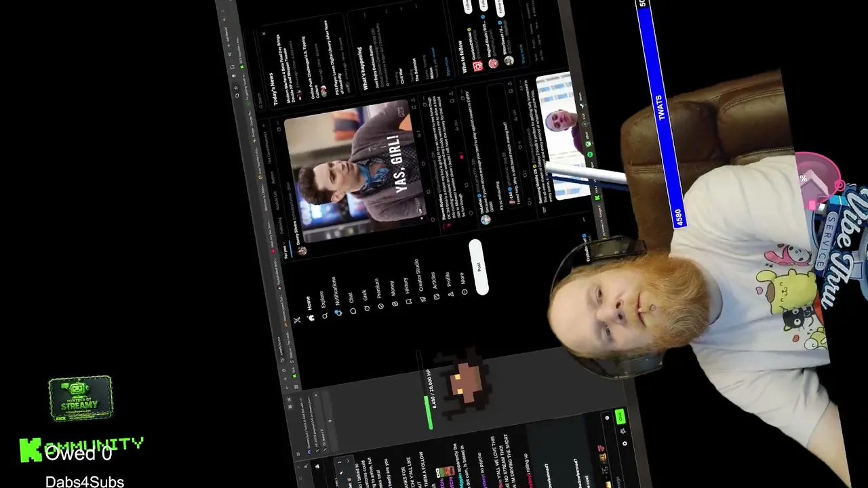Open Chat in the X sidebar

click(x=352, y=303)
